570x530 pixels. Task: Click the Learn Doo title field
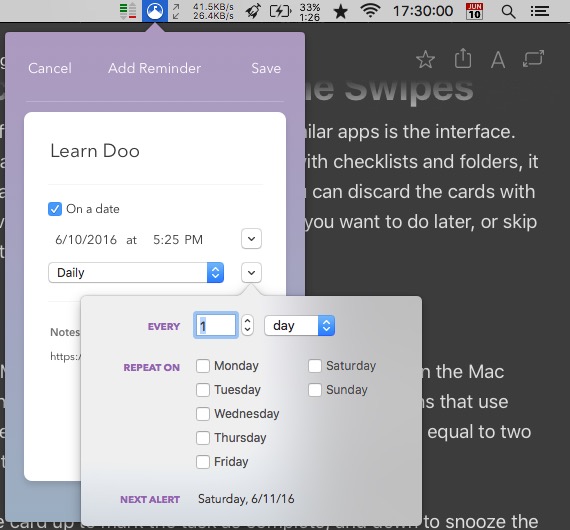click(x=95, y=151)
